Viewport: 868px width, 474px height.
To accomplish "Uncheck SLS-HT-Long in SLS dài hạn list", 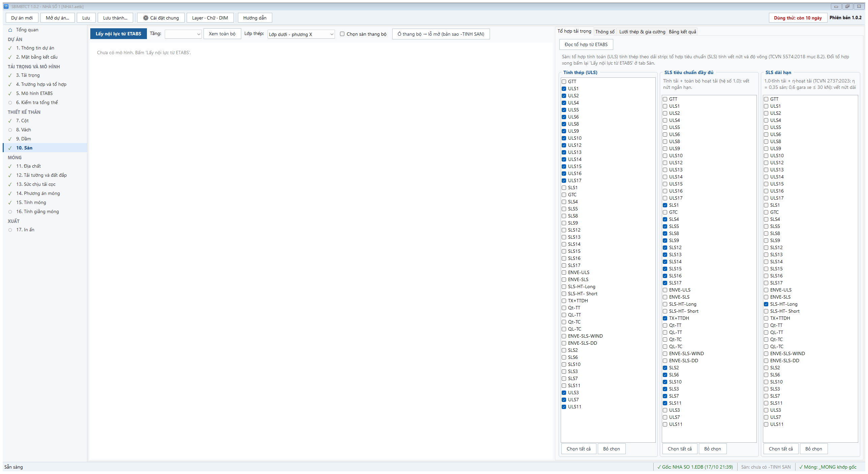I will click(x=766, y=304).
